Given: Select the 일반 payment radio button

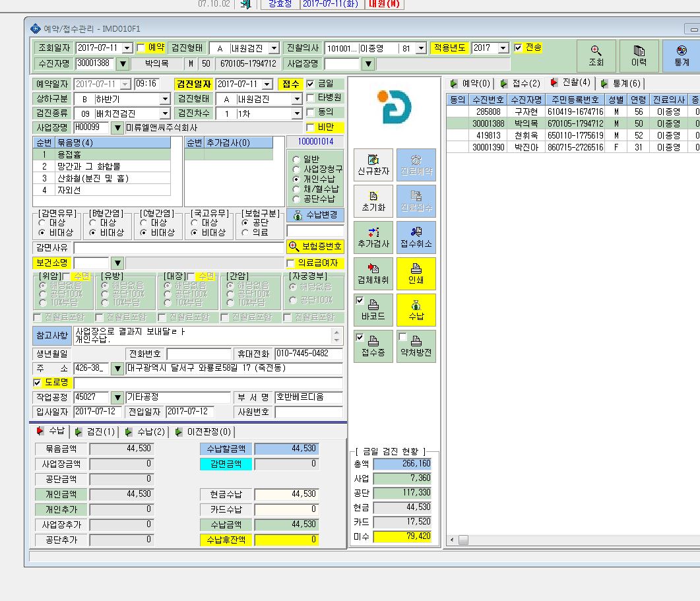Looking at the screenshot, I should 296,160.
